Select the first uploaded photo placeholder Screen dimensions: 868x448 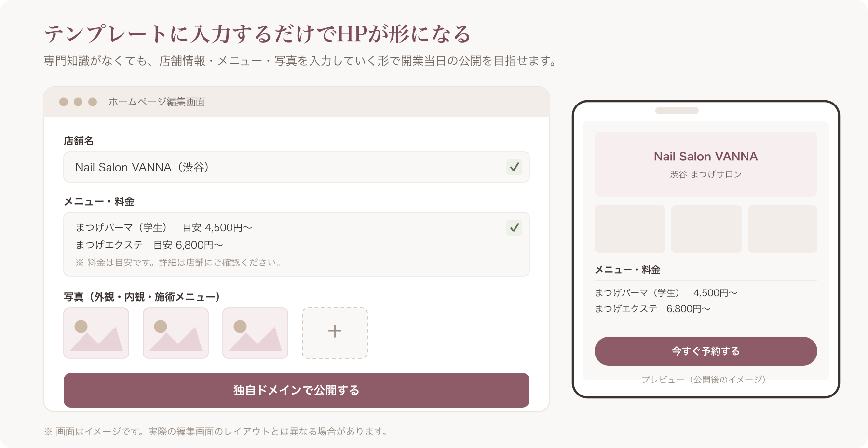96,333
